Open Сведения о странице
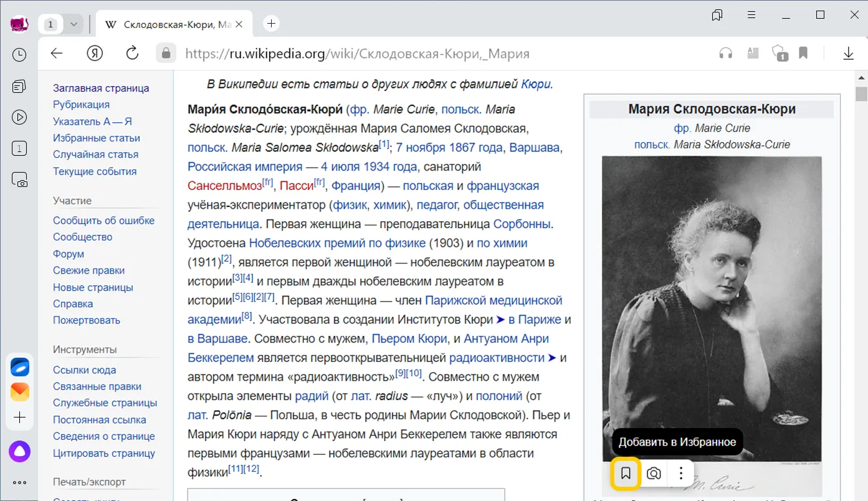The image size is (868, 501). [x=104, y=436]
